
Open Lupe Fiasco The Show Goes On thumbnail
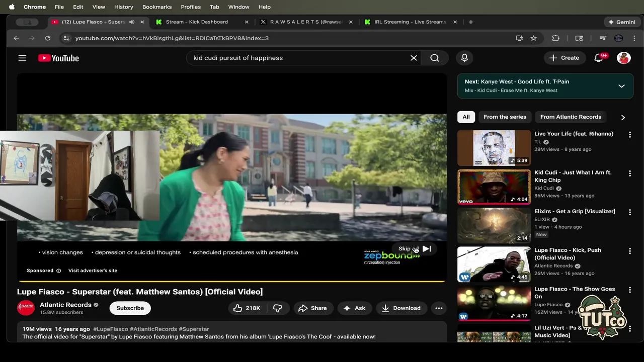tap(494, 303)
